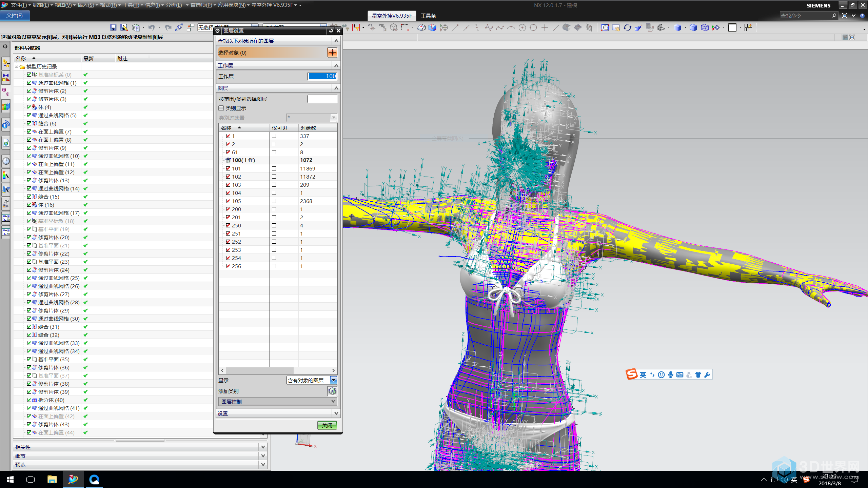Uncheck feature 拆分体 (40) checkbox
Screen dimensions: 868x488
(29, 400)
